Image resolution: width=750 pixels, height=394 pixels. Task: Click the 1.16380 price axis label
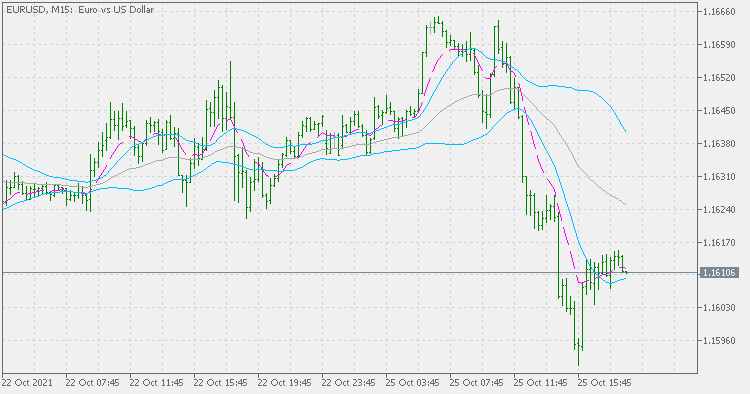(719, 144)
